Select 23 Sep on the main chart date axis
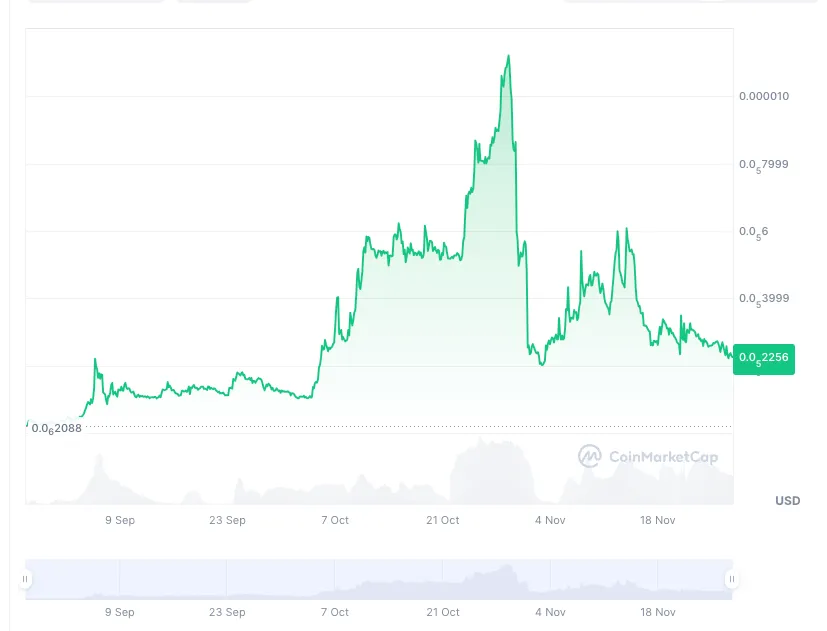 click(x=227, y=520)
